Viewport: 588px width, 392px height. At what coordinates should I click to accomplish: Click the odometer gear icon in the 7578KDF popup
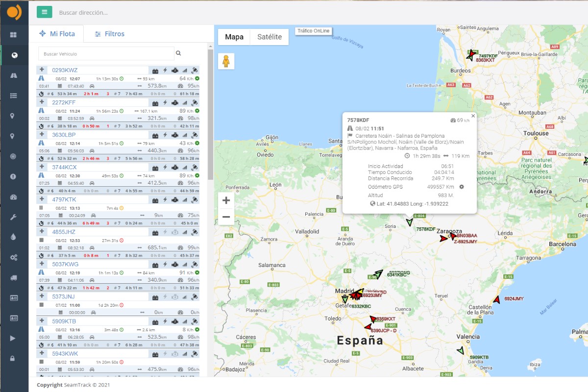click(x=462, y=187)
